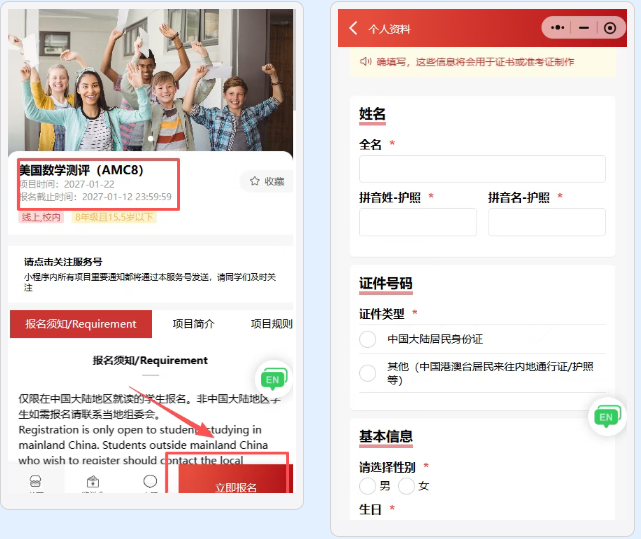Click the students banner image
Screen dimensions: 641x539
150,80
